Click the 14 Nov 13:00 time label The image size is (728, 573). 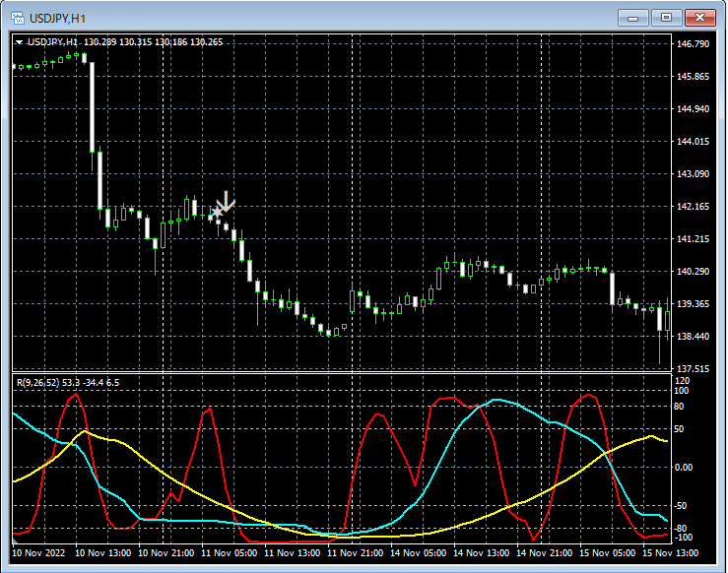pos(481,553)
